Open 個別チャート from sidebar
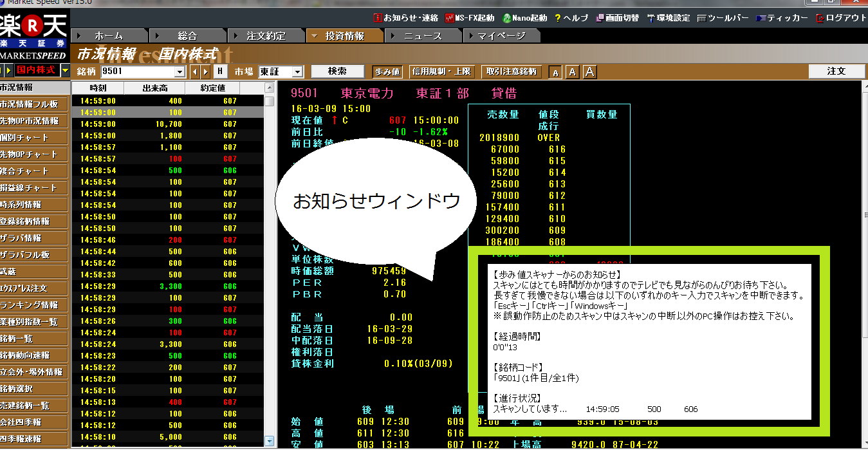Screen dimensions: 868x450 (x=34, y=138)
